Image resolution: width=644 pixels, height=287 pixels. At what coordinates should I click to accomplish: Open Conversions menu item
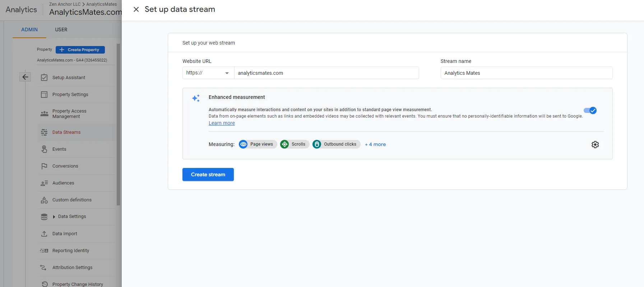coord(65,166)
